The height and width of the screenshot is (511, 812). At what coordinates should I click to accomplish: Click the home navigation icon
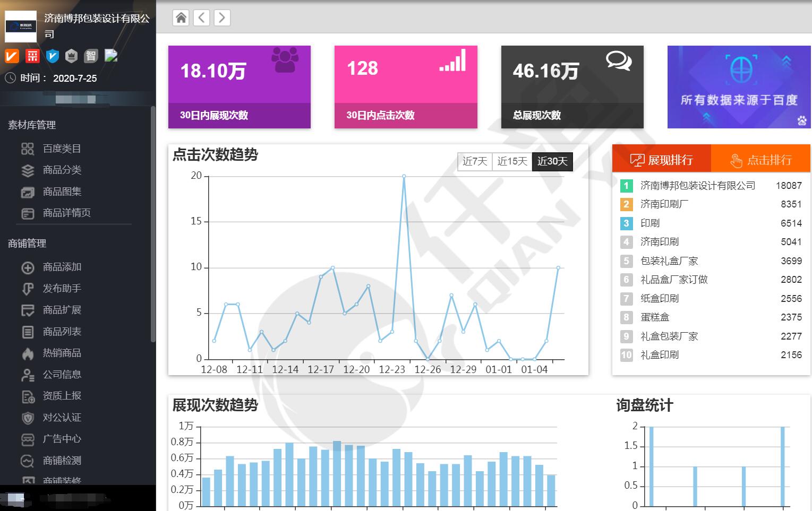181,18
